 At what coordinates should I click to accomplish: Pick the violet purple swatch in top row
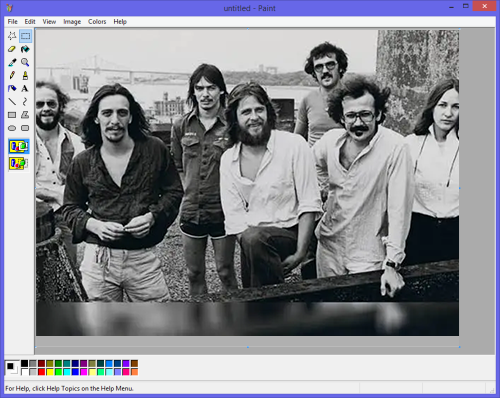click(126, 363)
